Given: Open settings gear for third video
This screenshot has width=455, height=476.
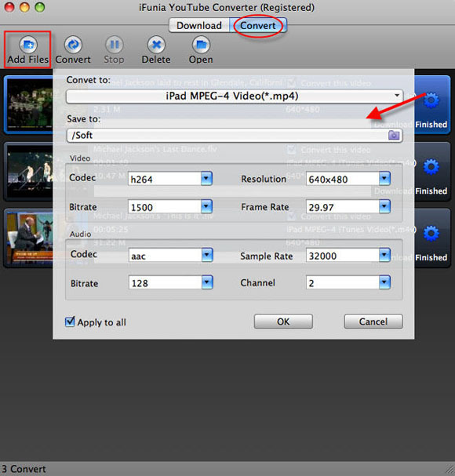Looking at the screenshot, I should pyautogui.click(x=431, y=234).
